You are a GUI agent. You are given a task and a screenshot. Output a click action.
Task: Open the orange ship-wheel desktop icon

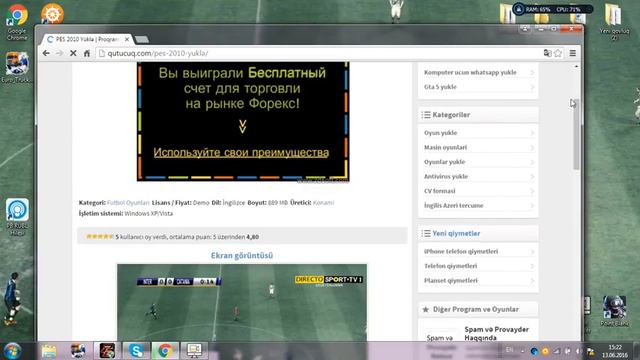tap(52, 13)
